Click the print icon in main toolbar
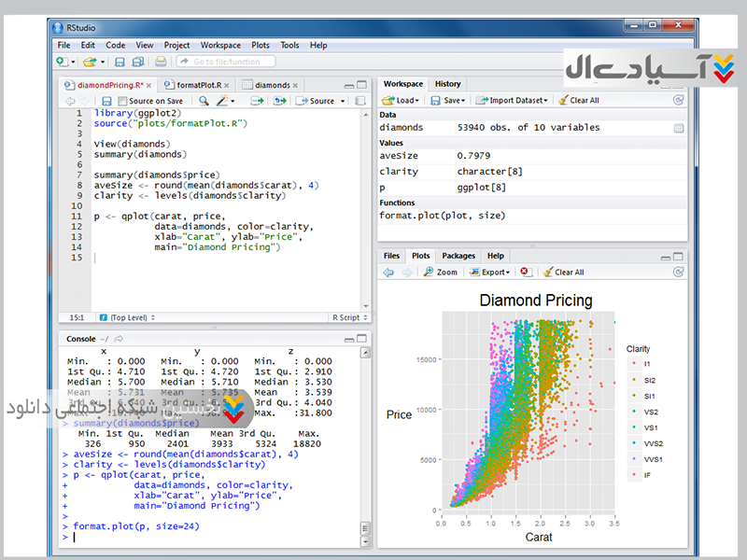Image resolution: width=747 pixels, height=560 pixels. click(161, 62)
